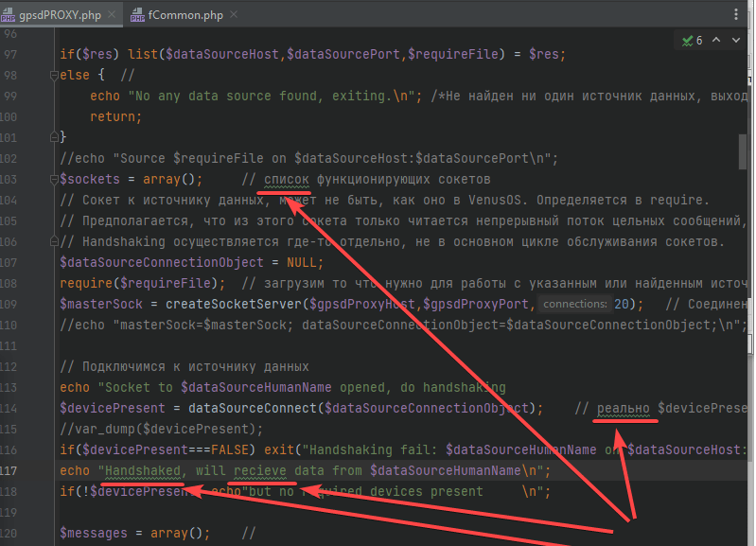Click the $masterSock variable on line 109
756x546 pixels.
101,304
